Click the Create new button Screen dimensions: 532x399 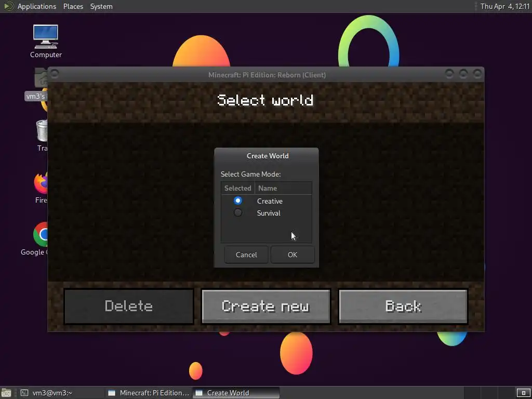(x=265, y=307)
